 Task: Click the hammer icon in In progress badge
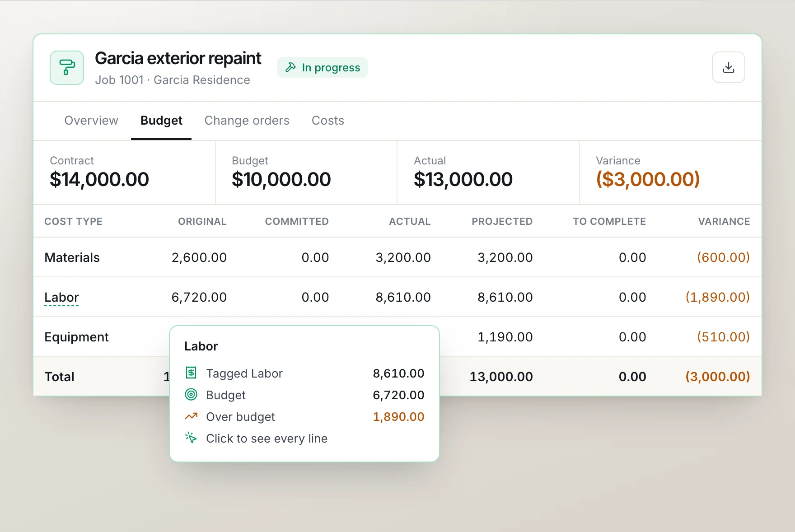(x=290, y=67)
